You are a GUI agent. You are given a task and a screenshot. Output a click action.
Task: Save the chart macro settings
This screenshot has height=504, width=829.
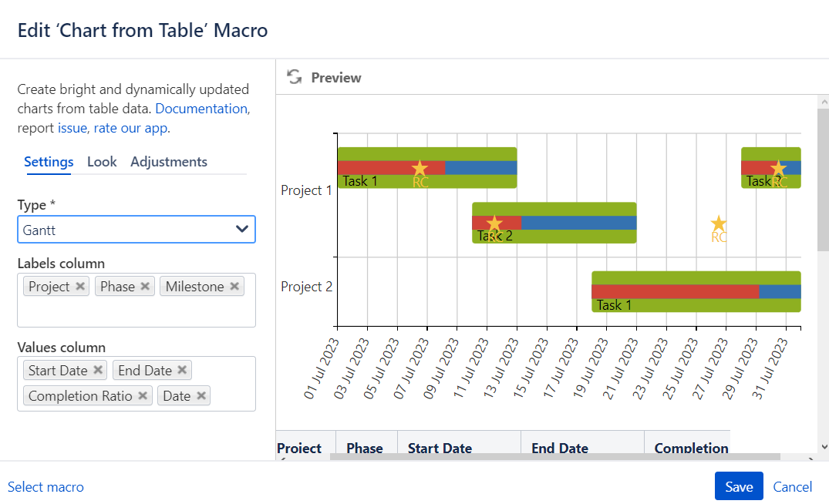[739, 486]
